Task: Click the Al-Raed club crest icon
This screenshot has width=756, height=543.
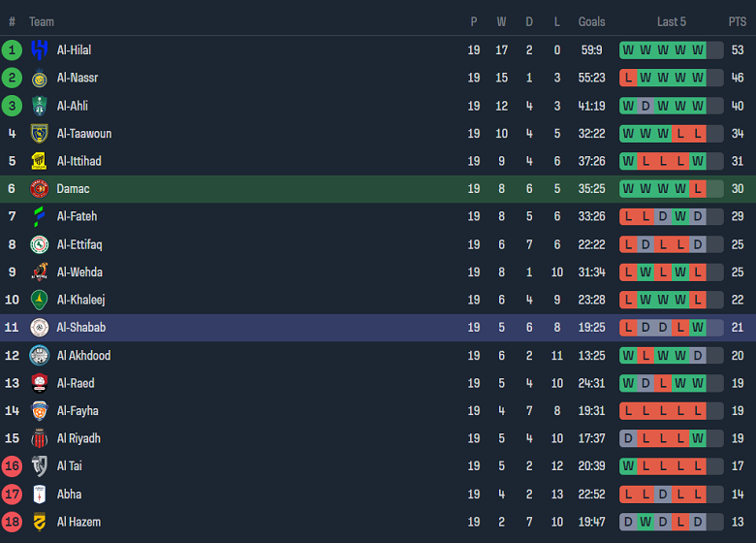Action: point(40,383)
